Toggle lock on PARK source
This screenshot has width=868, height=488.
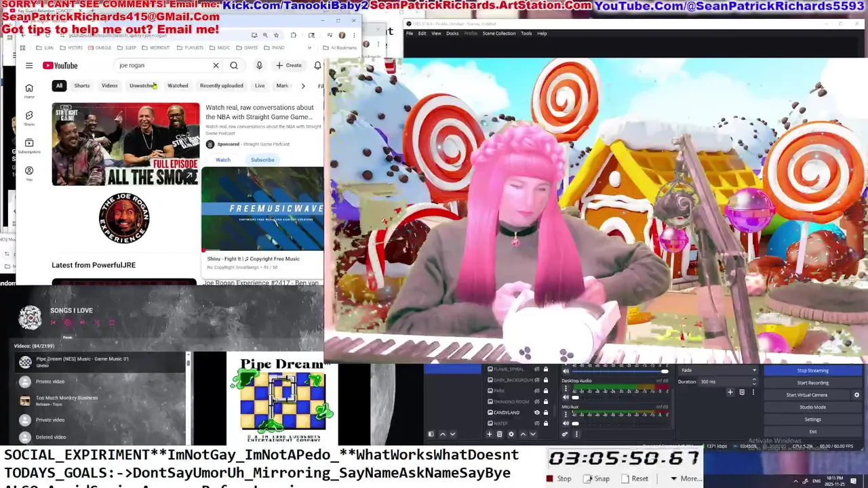point(546,390)
